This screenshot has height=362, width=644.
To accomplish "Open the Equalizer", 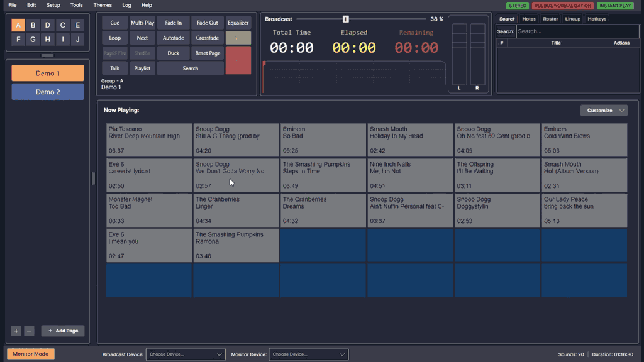I will 238,23.
